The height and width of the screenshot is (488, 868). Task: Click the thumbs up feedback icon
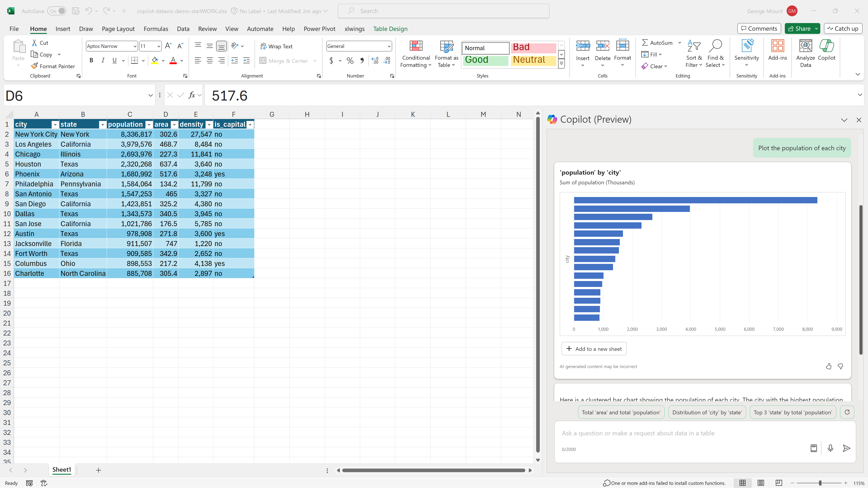point(829,366)
